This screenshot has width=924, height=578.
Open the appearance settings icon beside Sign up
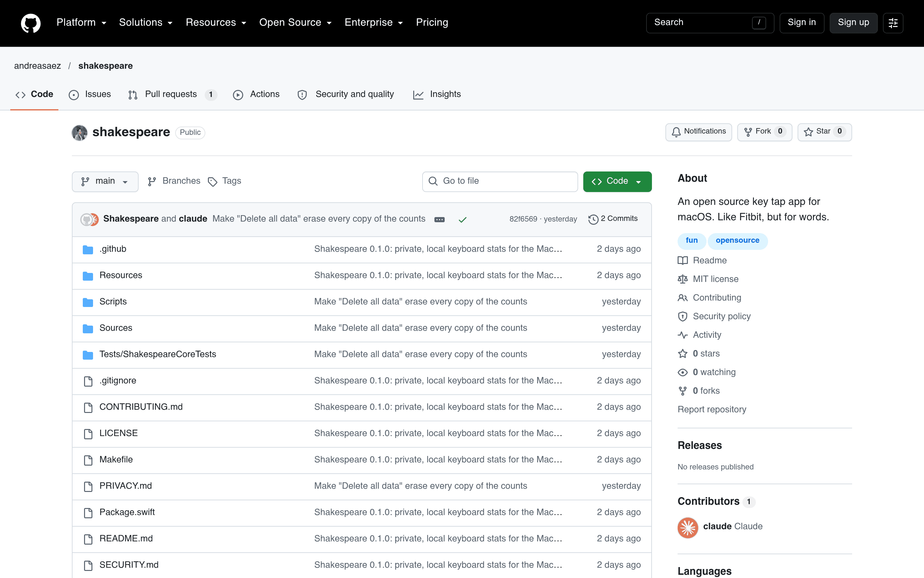click(893, 23)
